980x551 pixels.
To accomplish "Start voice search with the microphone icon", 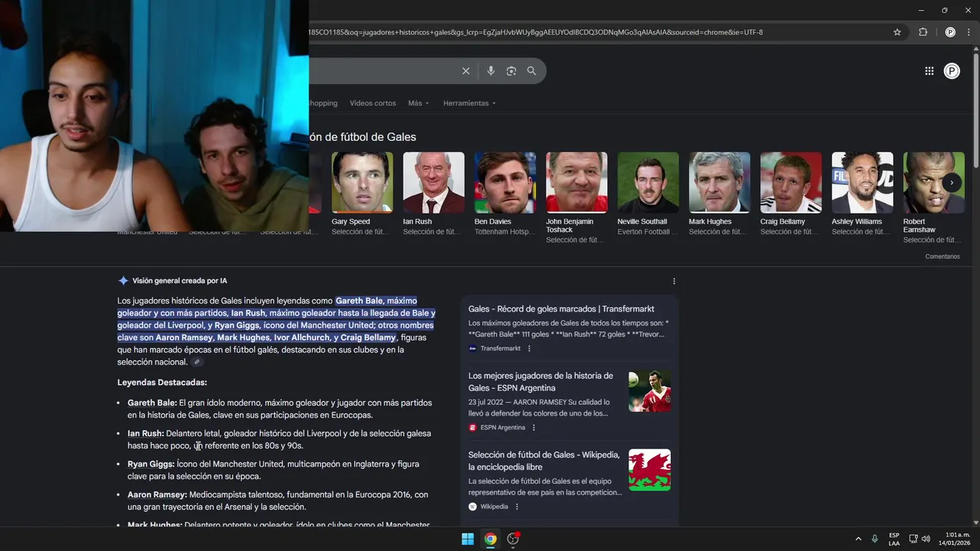I will coord(491,71).
